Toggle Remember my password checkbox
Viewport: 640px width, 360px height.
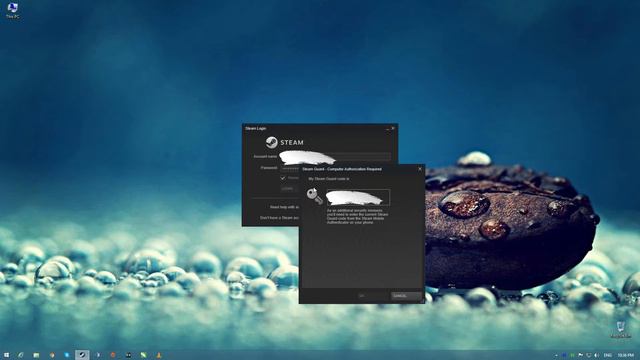click(x=282, y=178)
